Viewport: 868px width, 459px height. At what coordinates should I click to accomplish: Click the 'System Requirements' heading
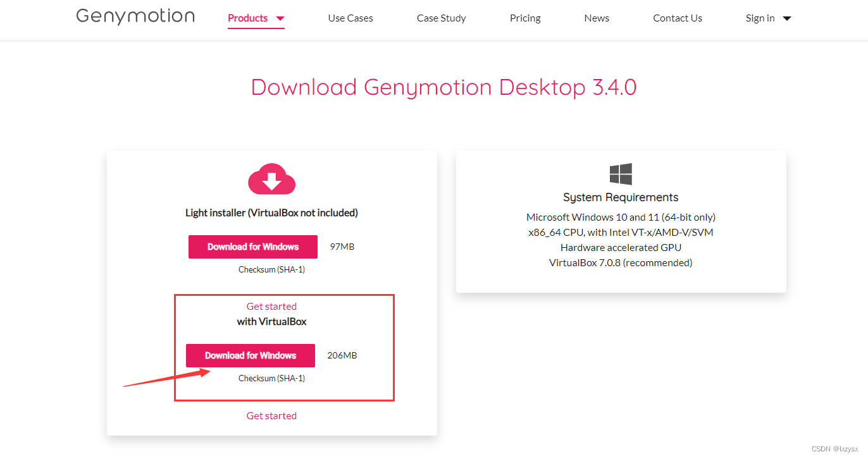(x=621, y=197)
